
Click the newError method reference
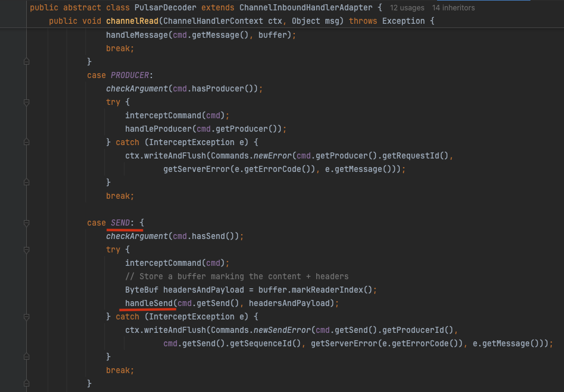click(x=272, y=156)
